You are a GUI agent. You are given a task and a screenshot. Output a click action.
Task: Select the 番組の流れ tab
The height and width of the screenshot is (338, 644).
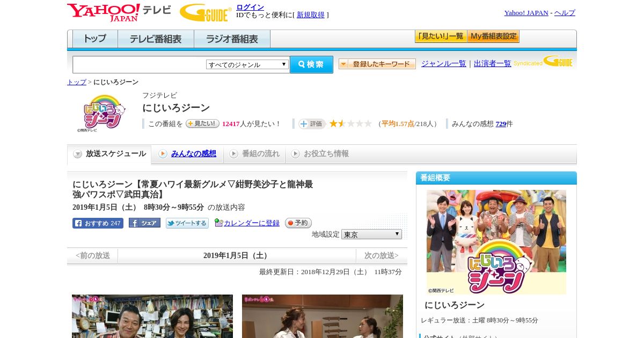pyautogui.click(x=254, y=154)
